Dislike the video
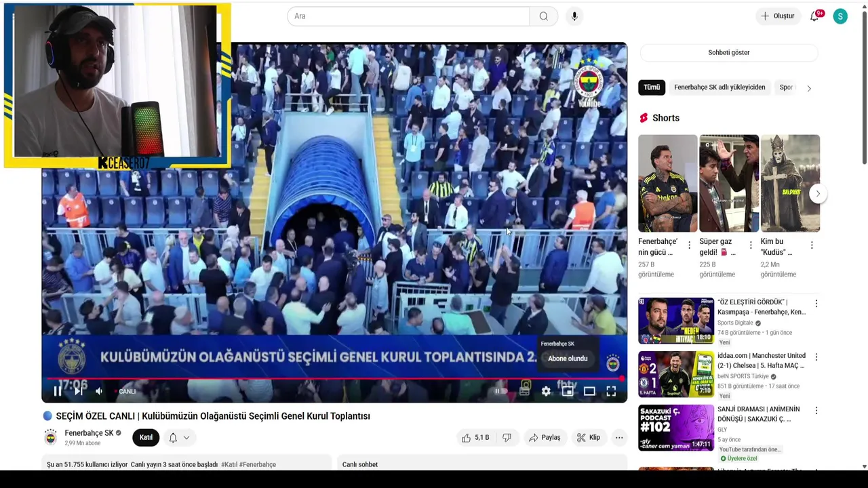868x488 pixels. (x=507, y=438)
